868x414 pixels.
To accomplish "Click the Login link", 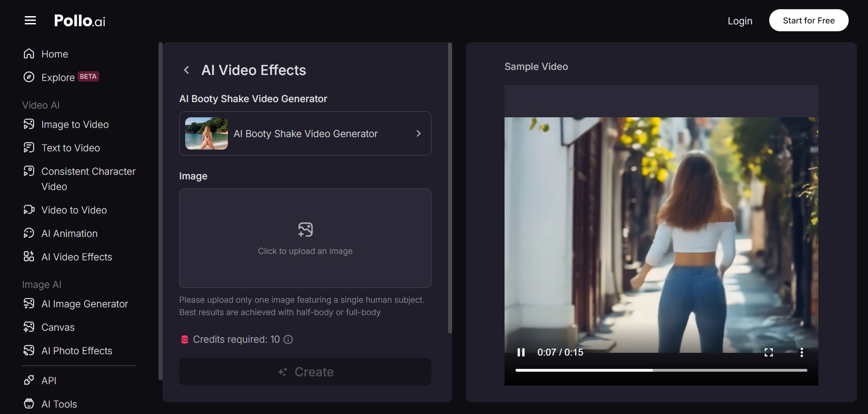I will click(x=740, y=21).
